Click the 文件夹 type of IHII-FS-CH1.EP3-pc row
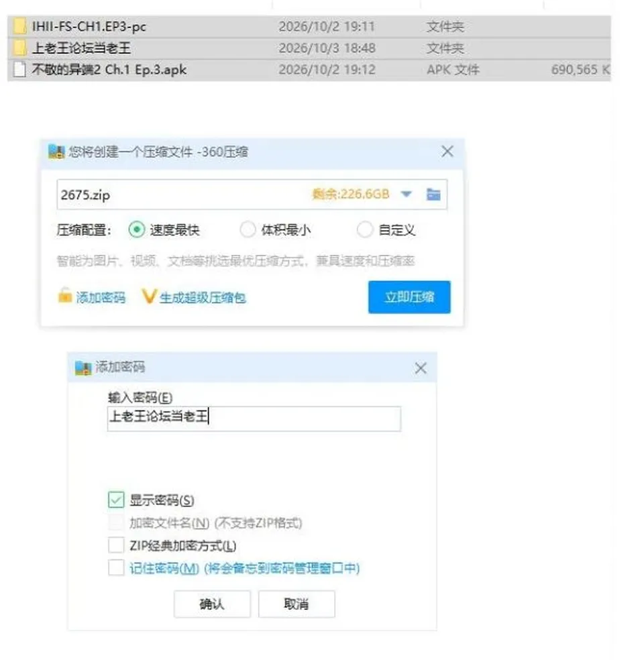Screen dimensions: 644x660 coord(445,27)
